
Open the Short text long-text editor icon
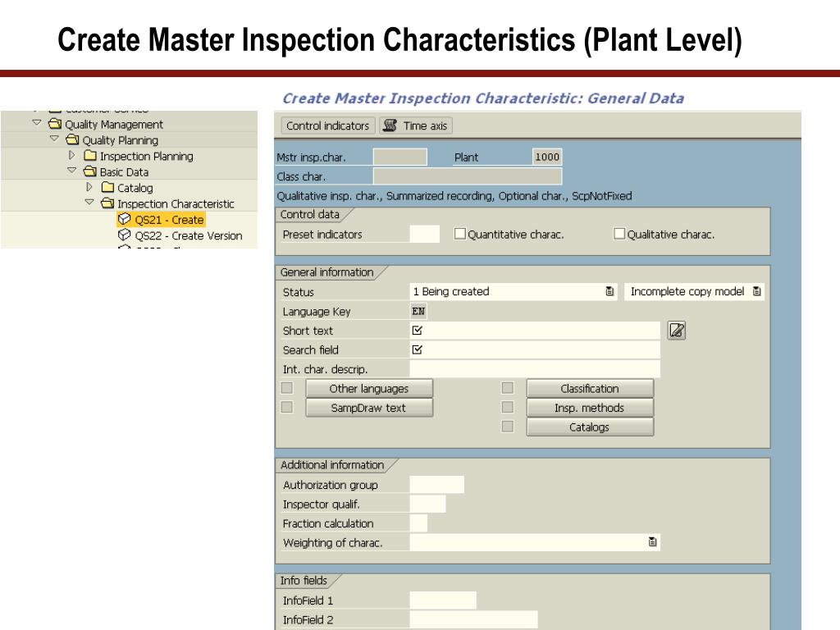point(677,331)
